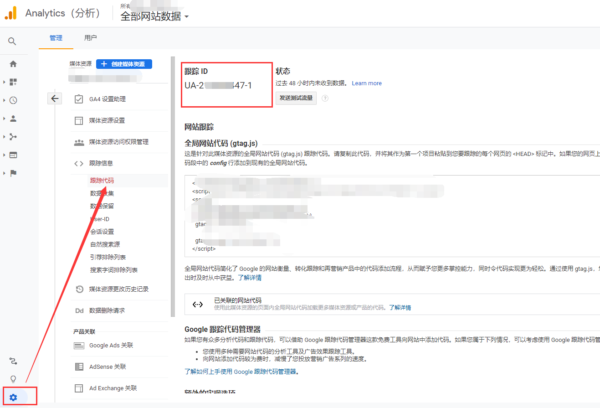
Task: Click the property column vertical scrollbar
Action: click(173, 187)
